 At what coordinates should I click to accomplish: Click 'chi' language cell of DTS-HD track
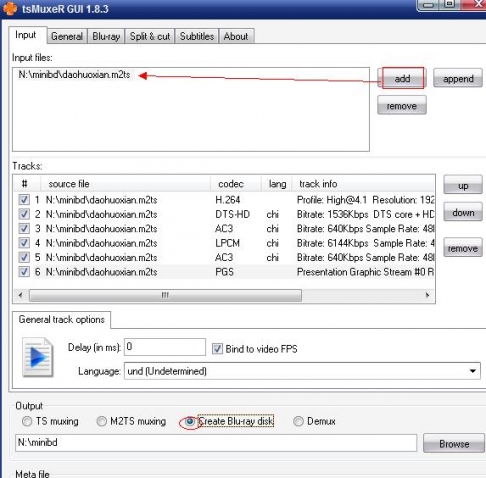[272, 214]
